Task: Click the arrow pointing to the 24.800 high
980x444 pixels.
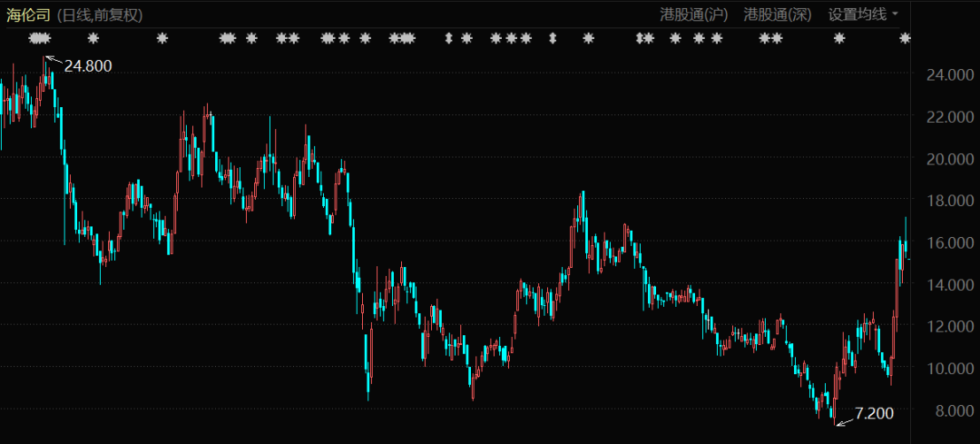Action: coord(53,61)
